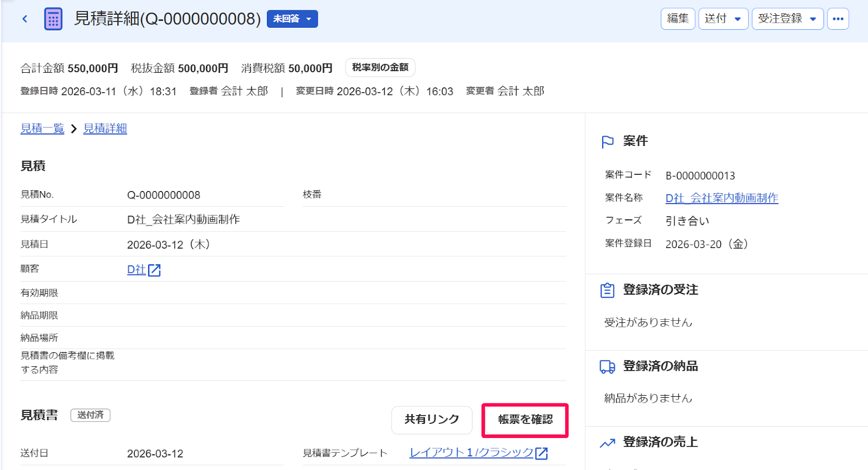Click the 変更者 会計 太郎 text
This screenshot has height=470, width=868.
tap(505, 91)
